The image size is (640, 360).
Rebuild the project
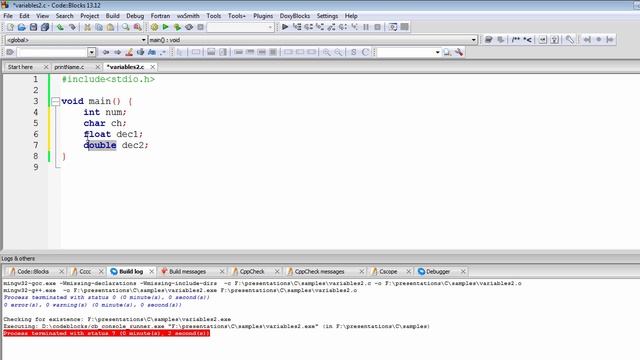[189, 27]
